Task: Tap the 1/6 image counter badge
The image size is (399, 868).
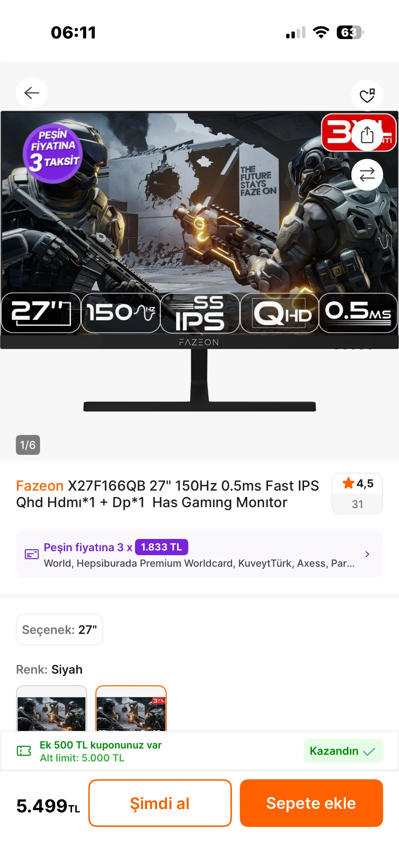Action: pos(28,445)
